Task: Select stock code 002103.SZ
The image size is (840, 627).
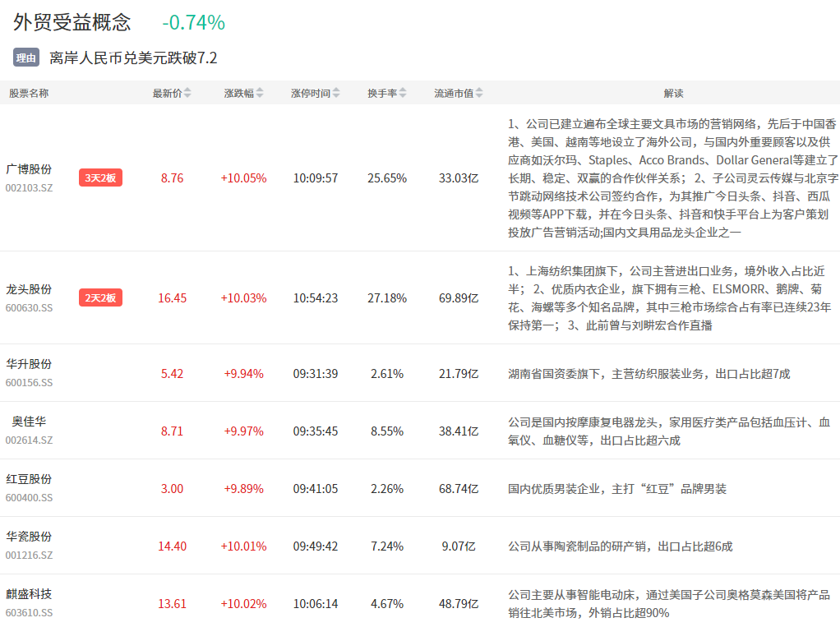Action: pyautogui.click(x=29, y=188)
